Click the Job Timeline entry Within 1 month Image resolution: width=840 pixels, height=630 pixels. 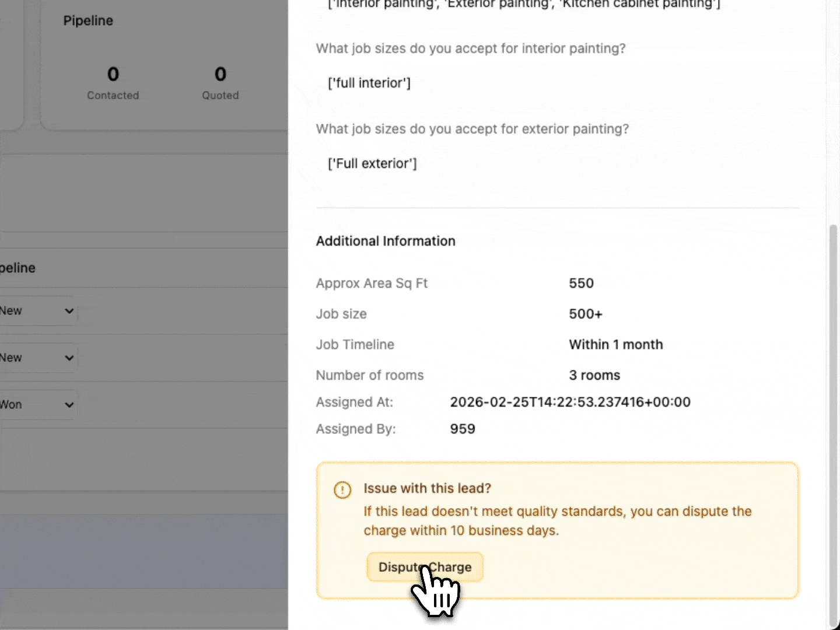(616, 344)
